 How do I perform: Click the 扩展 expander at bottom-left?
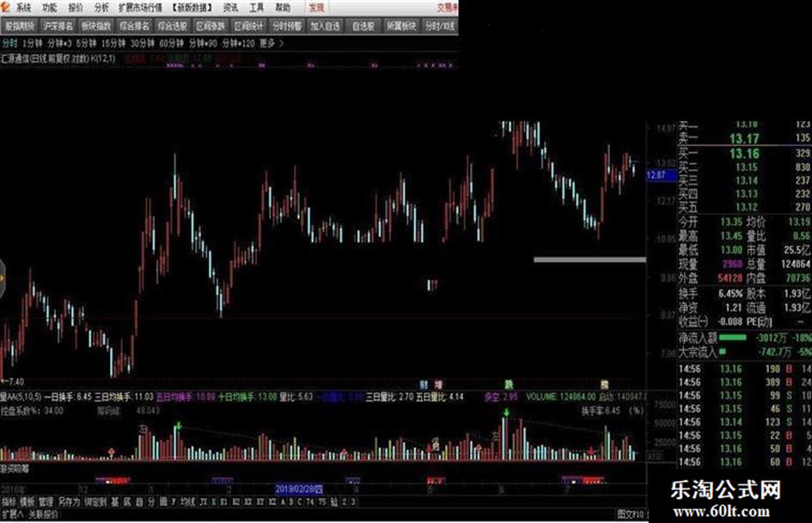coord(12,514)
